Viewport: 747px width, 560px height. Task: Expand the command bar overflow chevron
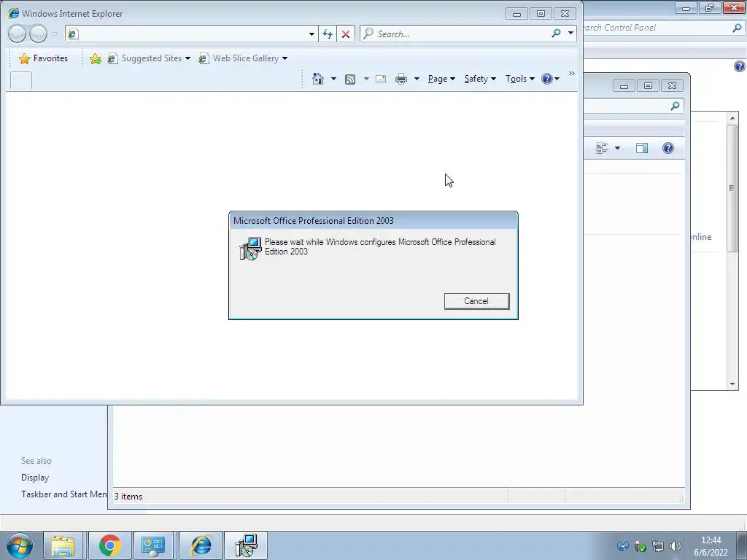[x=572, y=74]
